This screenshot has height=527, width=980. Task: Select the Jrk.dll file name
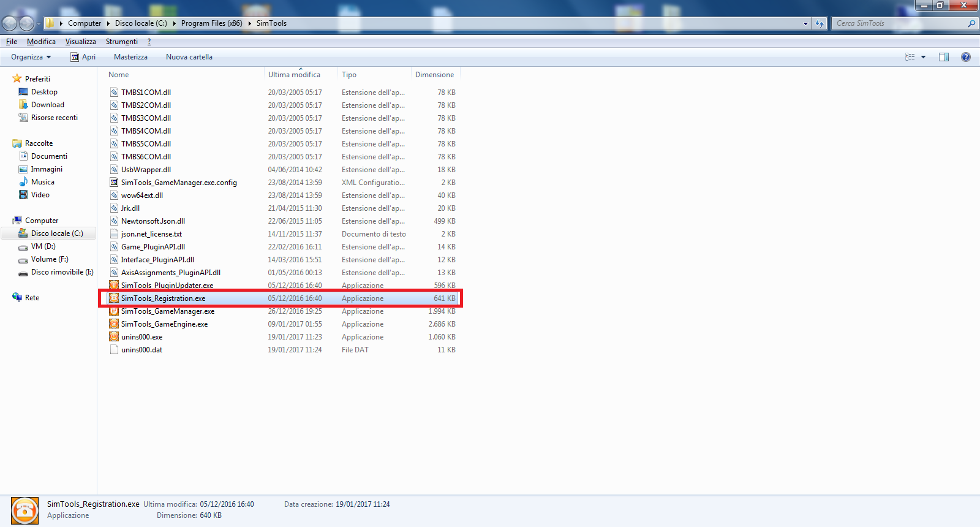pyautogui.click(x=130, y=208)
